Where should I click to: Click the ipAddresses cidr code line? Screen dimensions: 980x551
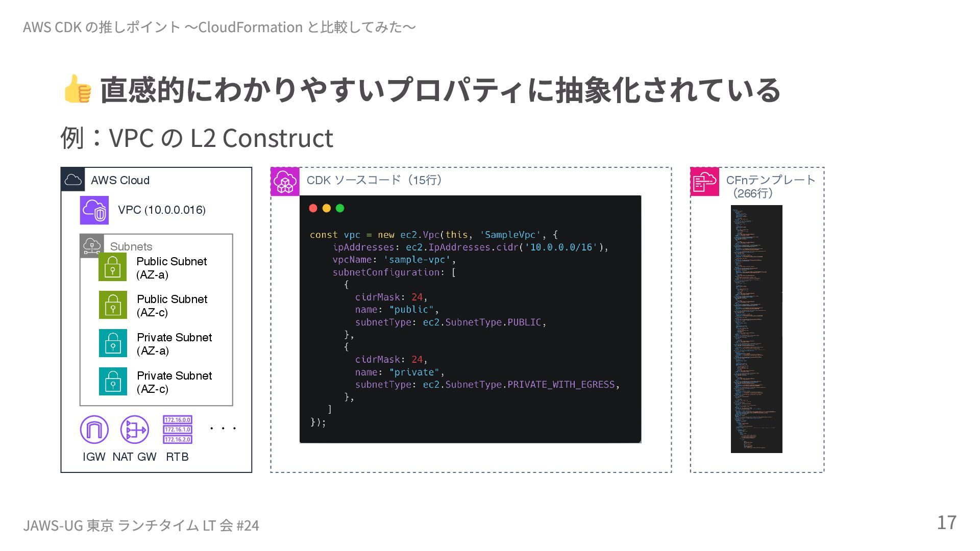coord(470,247)
